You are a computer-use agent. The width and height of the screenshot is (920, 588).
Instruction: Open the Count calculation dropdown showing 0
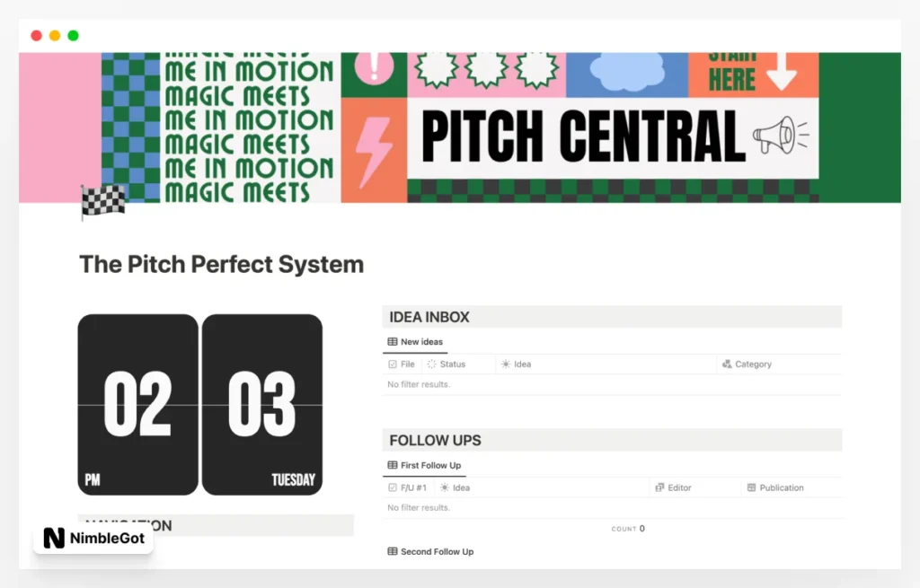pos(627,529)
